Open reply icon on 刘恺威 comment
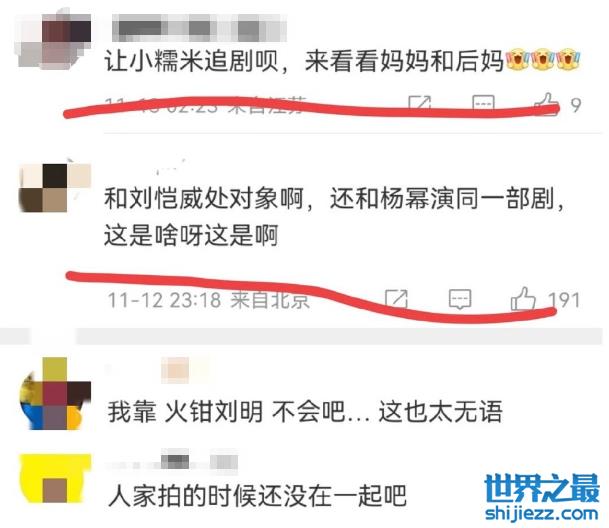The width and height of the screenshot is (609, 528). tap(460, 300)
